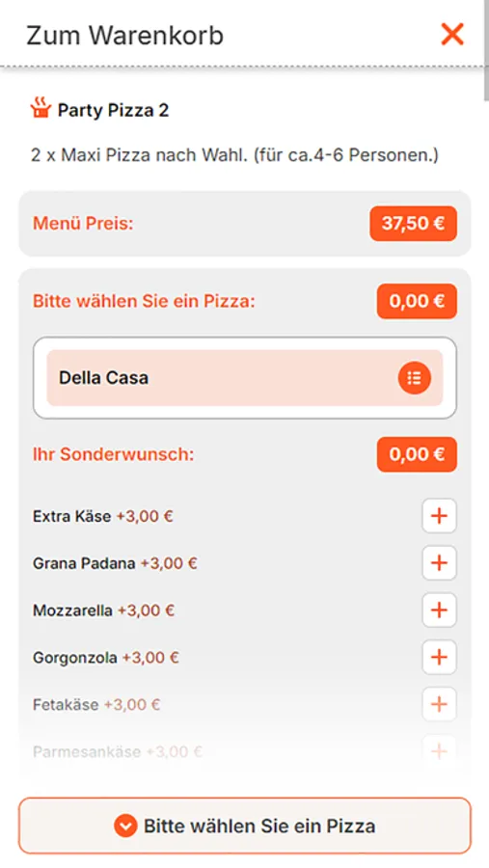Click the 0,00 € pizza price badge
The image size is (489, 868).
417,301
